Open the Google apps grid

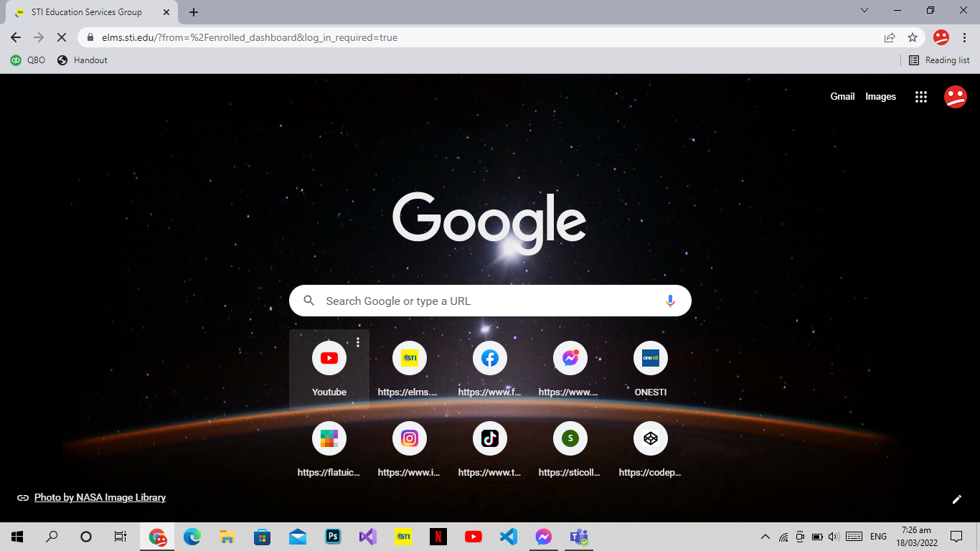coord(921,97)
